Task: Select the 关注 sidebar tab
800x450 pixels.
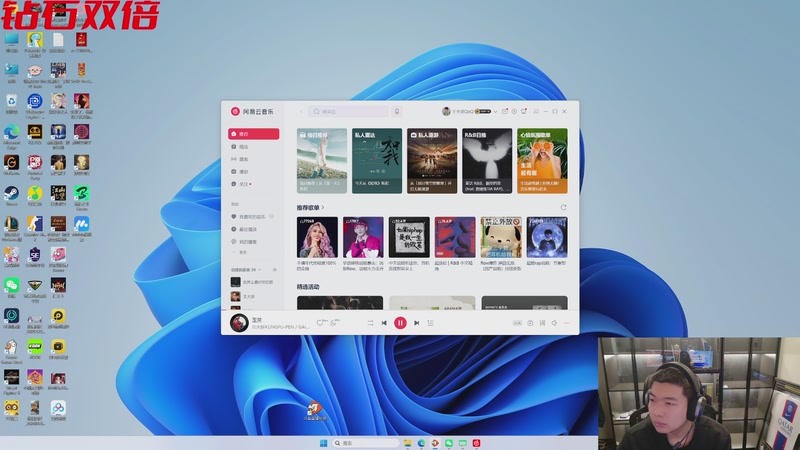Action: (x=254, y=184)
